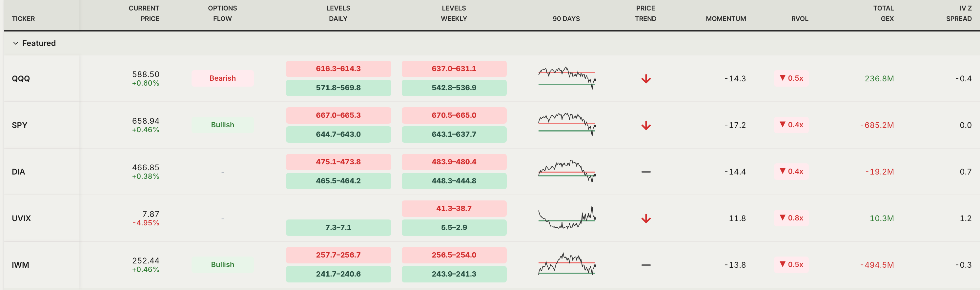Click the IWM RVOL 0.5x down indicator
Screen dimensions: 980x290
tap(791, 264)
